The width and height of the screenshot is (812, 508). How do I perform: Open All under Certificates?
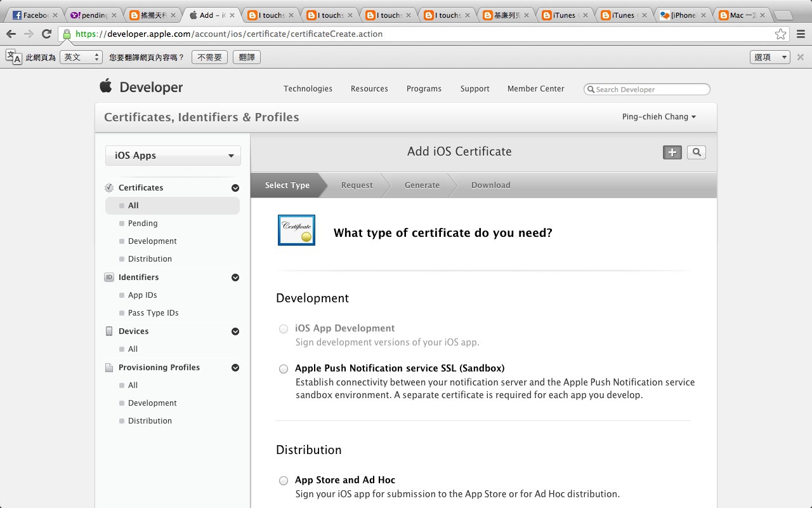[x=173, y=206]
